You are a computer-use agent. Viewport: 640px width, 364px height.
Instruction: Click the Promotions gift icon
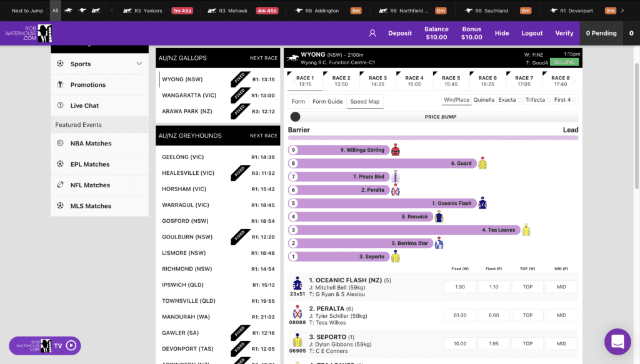(61, 85)
